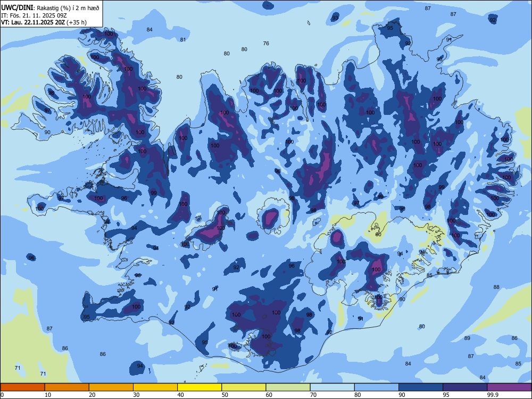Click the medium blue 80–90 legend swatch

tap(377, 387)
